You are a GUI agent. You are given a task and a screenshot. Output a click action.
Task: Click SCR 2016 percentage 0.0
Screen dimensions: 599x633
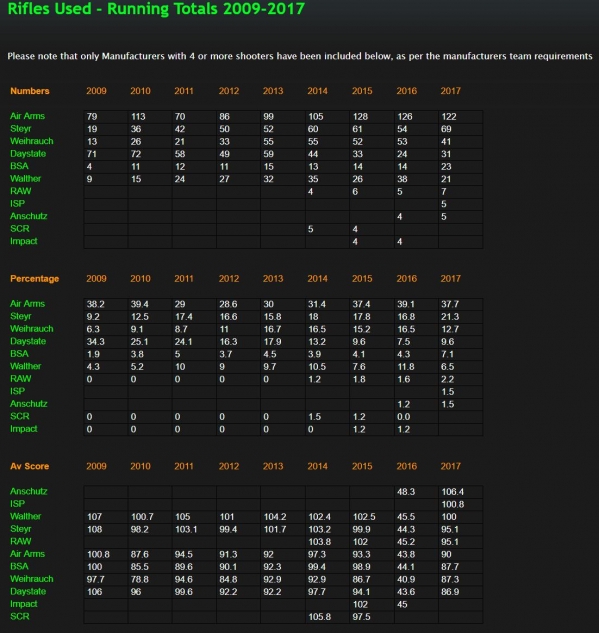pos(404,417)
